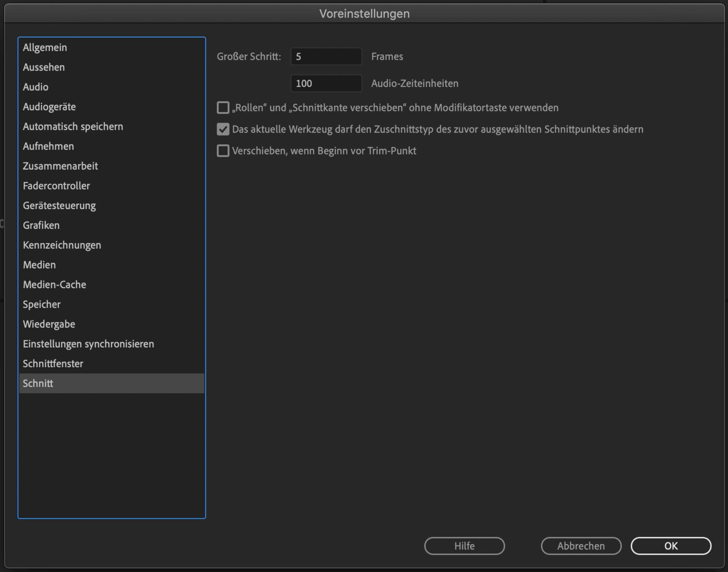Viewport: 728px width, 572px height.
Task: Click the Abbrechen button
Action: 581,546
